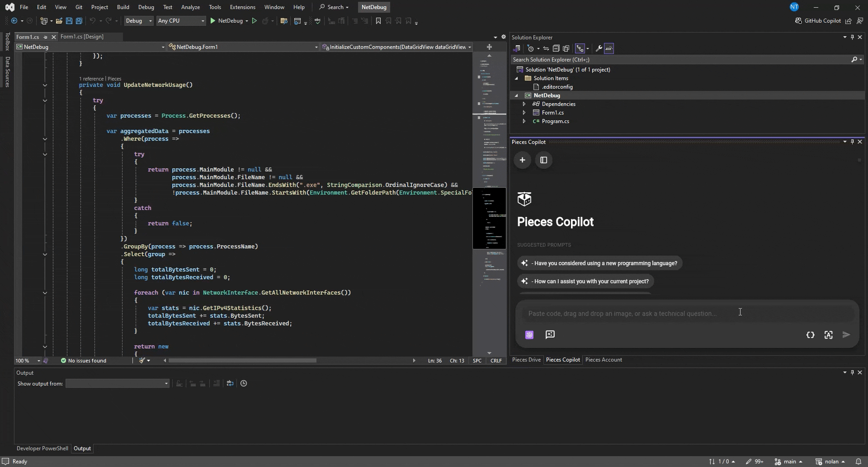Open the Debug configuration dropdown
Image resolution: width=868 pixels, height=467 pixels.
(x=139, y=21)
